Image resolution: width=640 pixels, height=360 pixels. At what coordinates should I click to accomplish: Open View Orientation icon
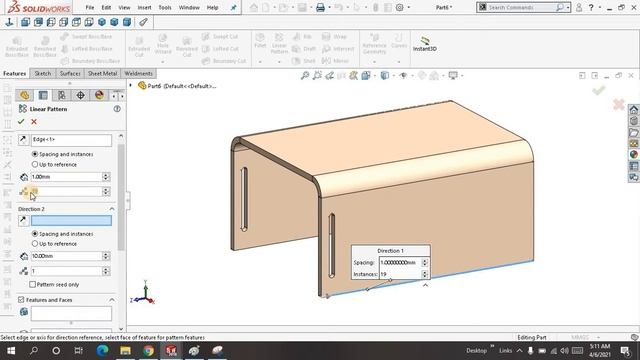pos(366,76)
